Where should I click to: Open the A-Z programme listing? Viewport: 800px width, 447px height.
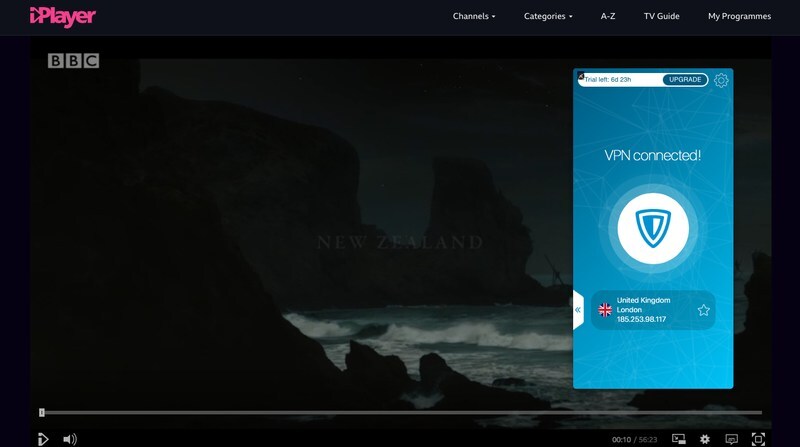pos(608,16)
